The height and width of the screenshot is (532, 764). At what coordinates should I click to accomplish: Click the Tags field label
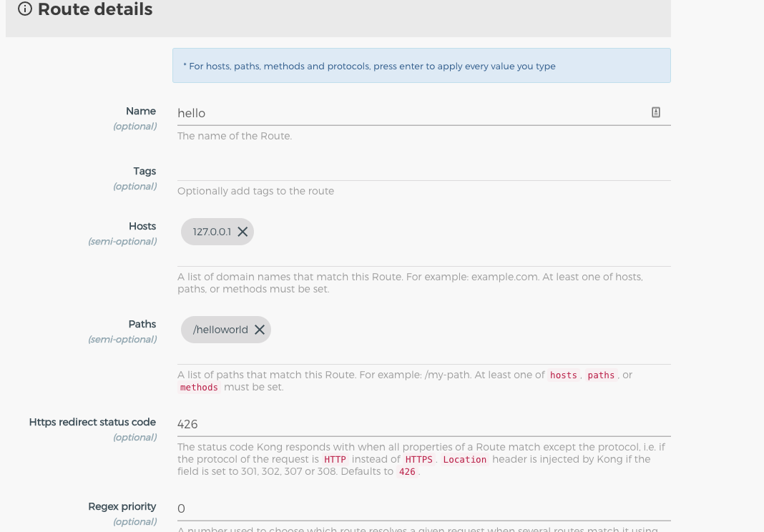click(x=145, y=171)
